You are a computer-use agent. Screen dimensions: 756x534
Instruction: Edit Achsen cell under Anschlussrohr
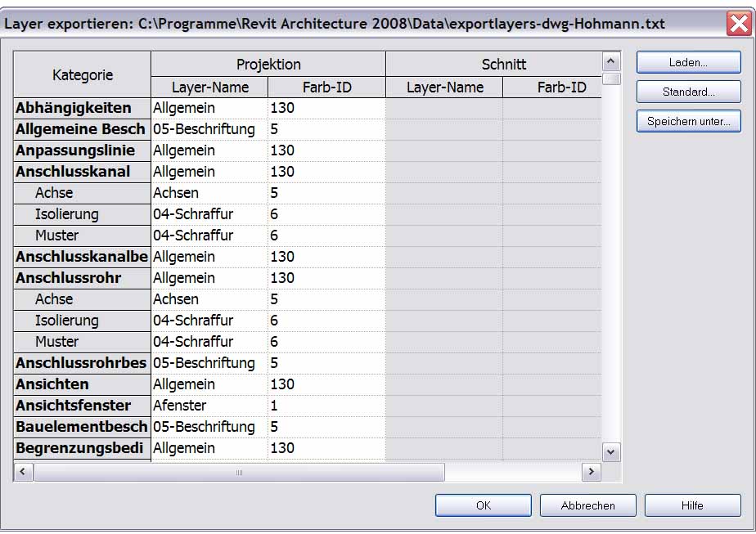coord(209,299)
